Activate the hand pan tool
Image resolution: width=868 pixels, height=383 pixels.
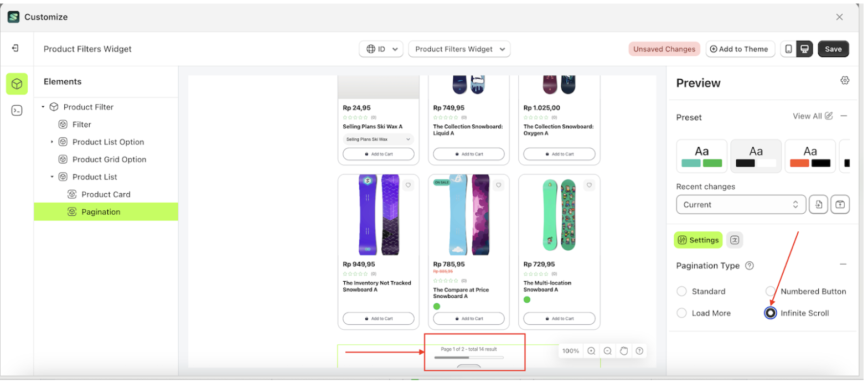(623, 351)
